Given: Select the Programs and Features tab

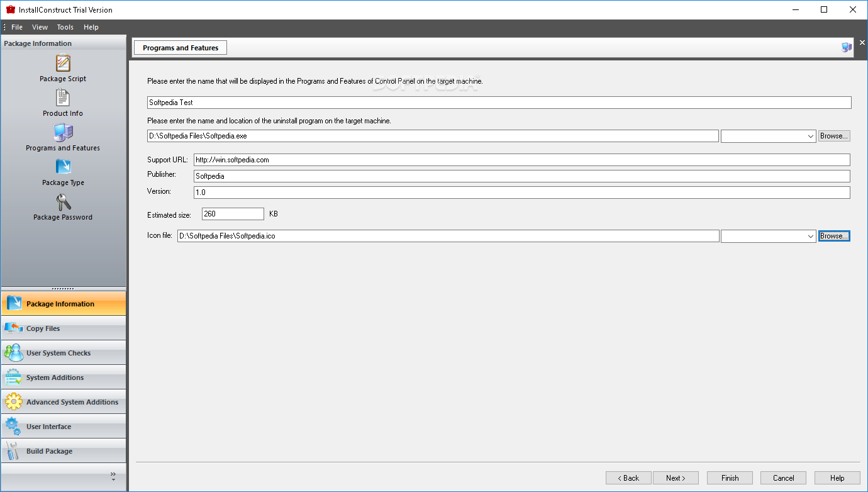Looking at the screenshot, I should click(x=181, y=48).
